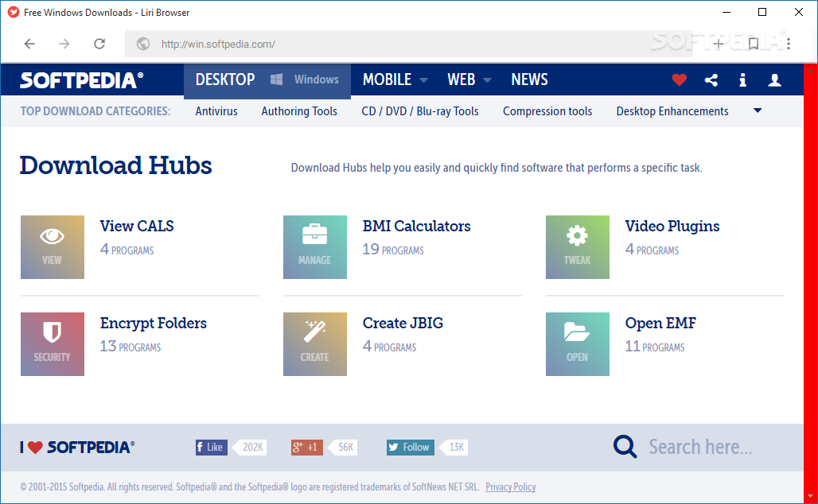Open the OPEN folder hub tile
The width and height of the screenshot is (818, 504).
coord(578,344)
